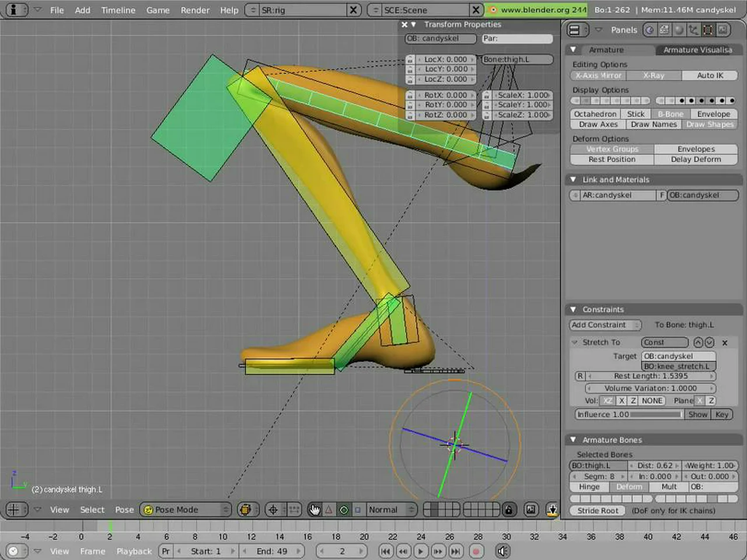Enable the Draw Names display option

[x=654, y=124]
